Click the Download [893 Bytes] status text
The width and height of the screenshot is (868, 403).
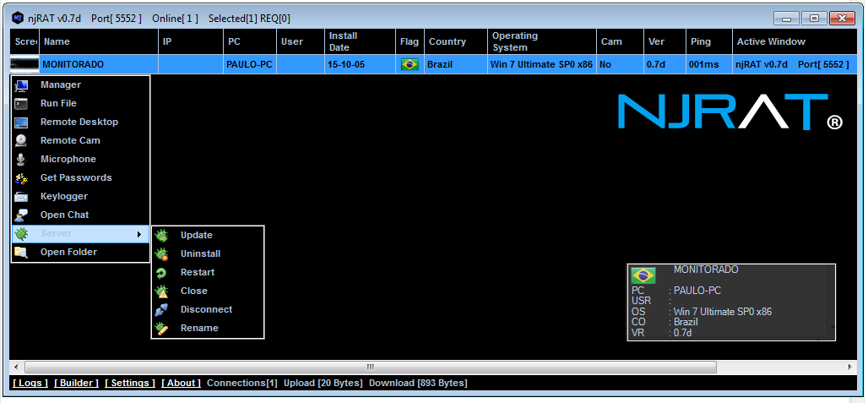pyautogui.click(x=418, y=383)
